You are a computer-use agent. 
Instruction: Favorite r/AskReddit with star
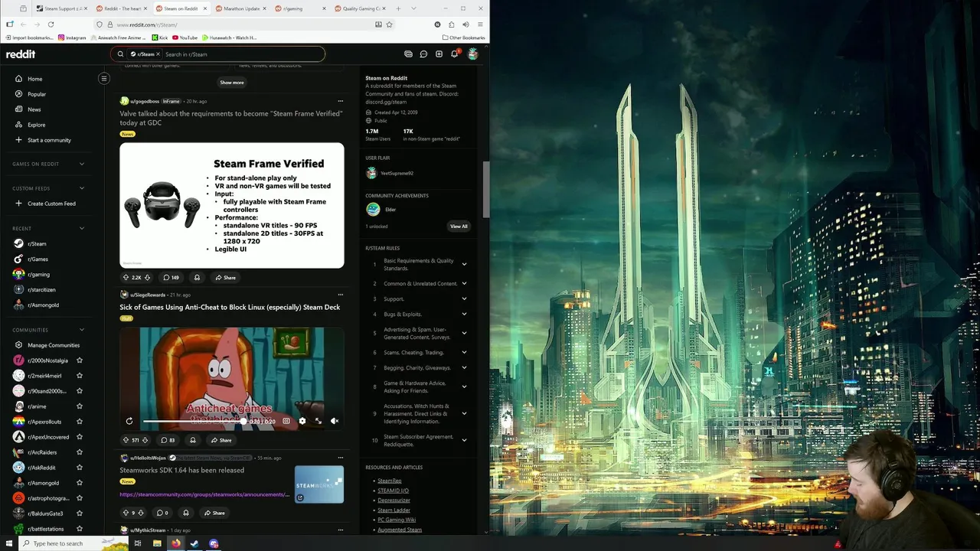pos(80,468)
